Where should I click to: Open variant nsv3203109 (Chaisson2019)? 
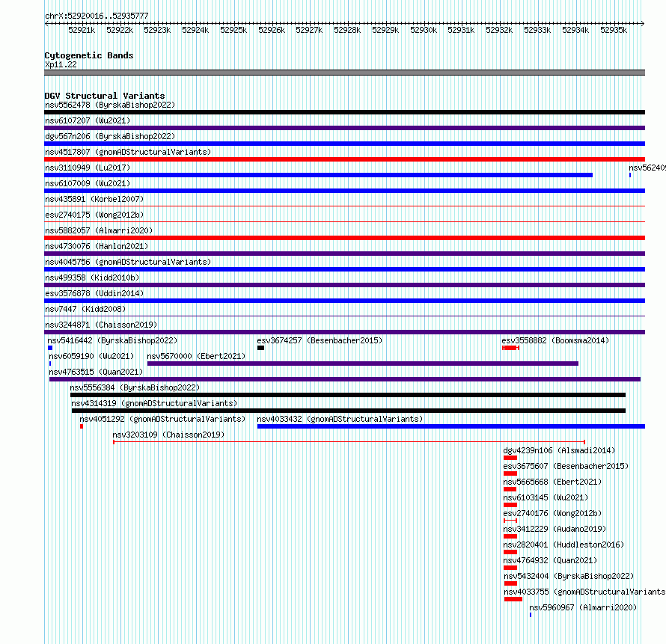click(x=168, y=435)
